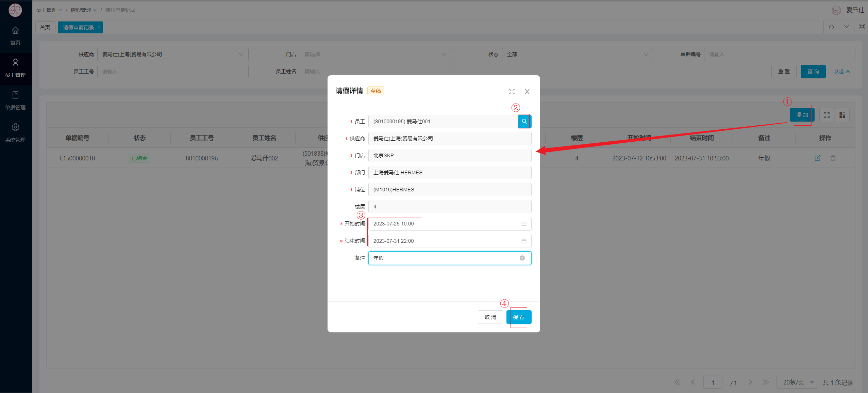
Task: Focus the 员工工号 filter input
Action: click(173, 72)
